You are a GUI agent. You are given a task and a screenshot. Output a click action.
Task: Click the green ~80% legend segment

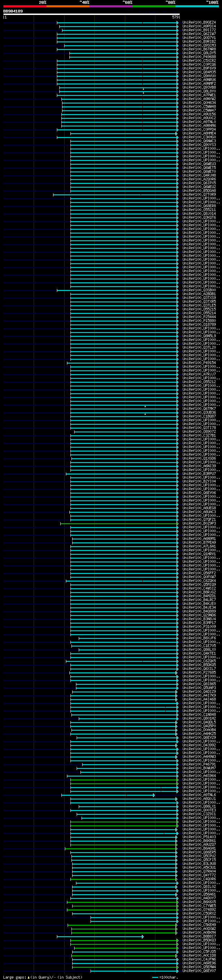[x=154, y=6]
